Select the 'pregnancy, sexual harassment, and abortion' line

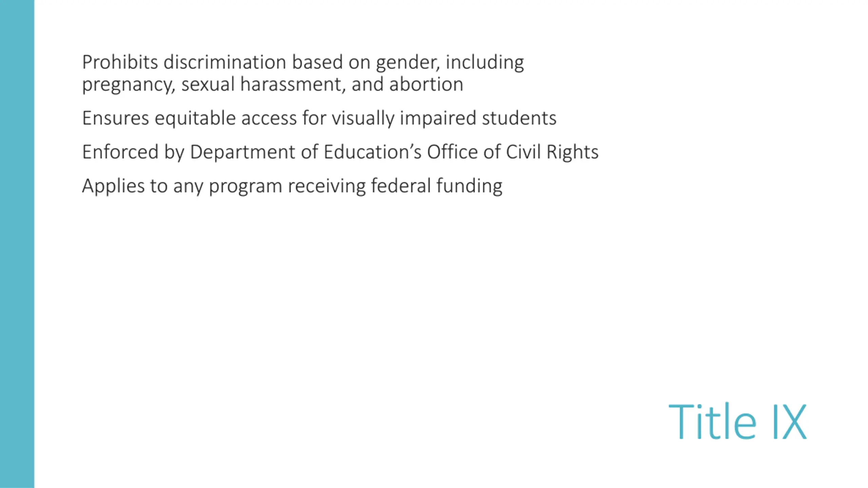pyautogui.click(x=273, y=84)
